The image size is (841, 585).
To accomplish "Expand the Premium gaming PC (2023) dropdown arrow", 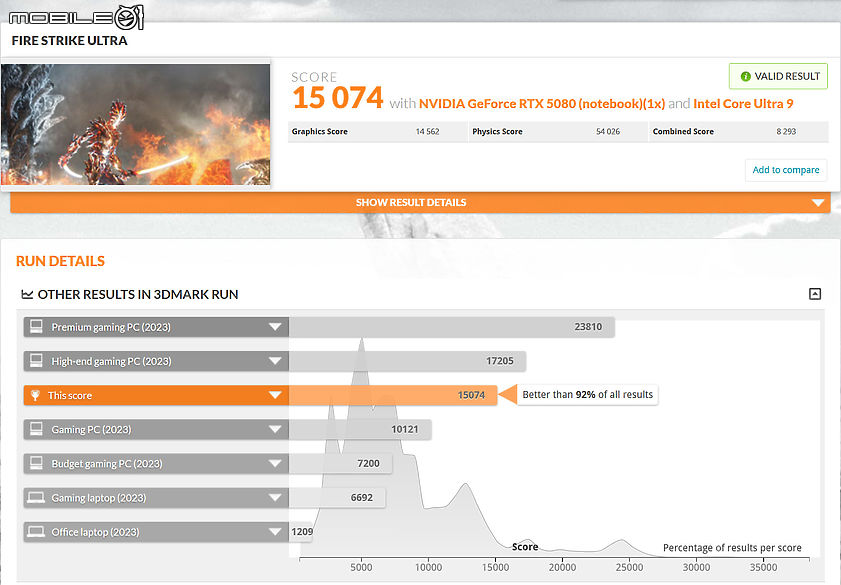I will 275,327.
